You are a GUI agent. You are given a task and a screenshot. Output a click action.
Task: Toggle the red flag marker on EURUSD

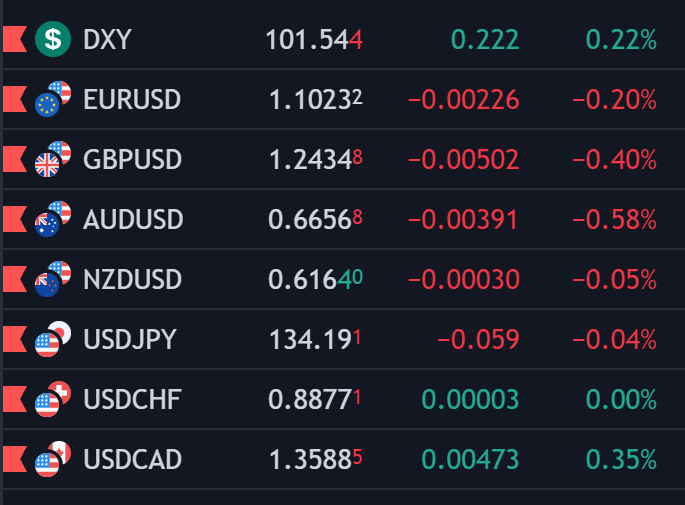13,99
